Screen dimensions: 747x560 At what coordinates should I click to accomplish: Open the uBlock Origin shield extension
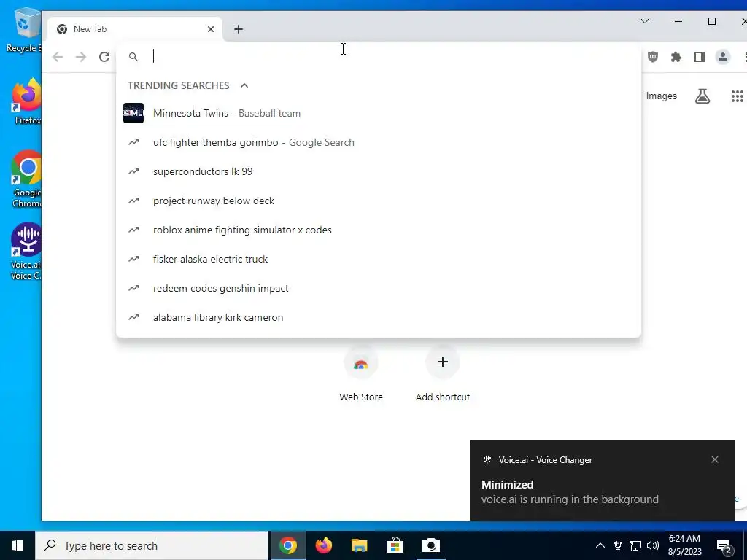click(653, 57)
